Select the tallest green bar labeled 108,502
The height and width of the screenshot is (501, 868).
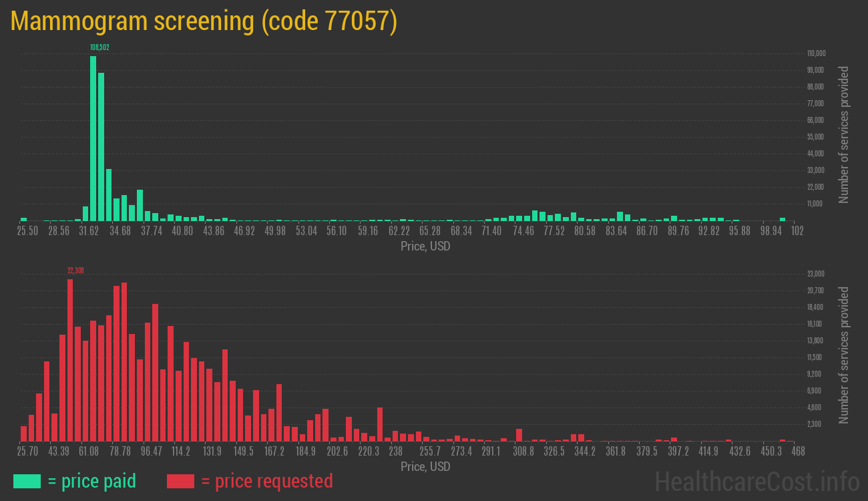click(x=93, y=138)
